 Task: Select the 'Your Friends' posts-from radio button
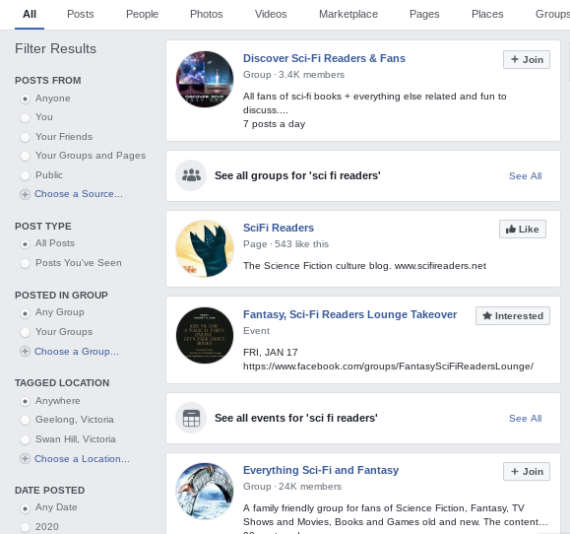pyautogui.click(x=25, y=137)
